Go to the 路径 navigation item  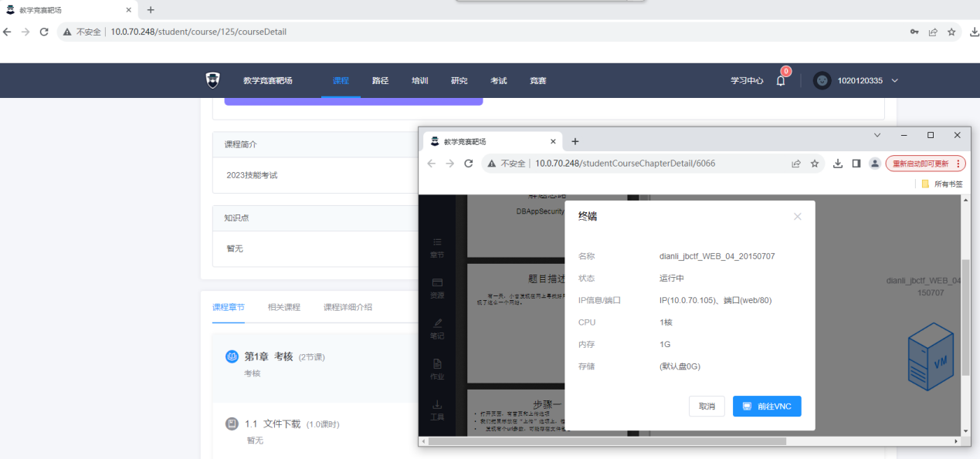(380, 80)
